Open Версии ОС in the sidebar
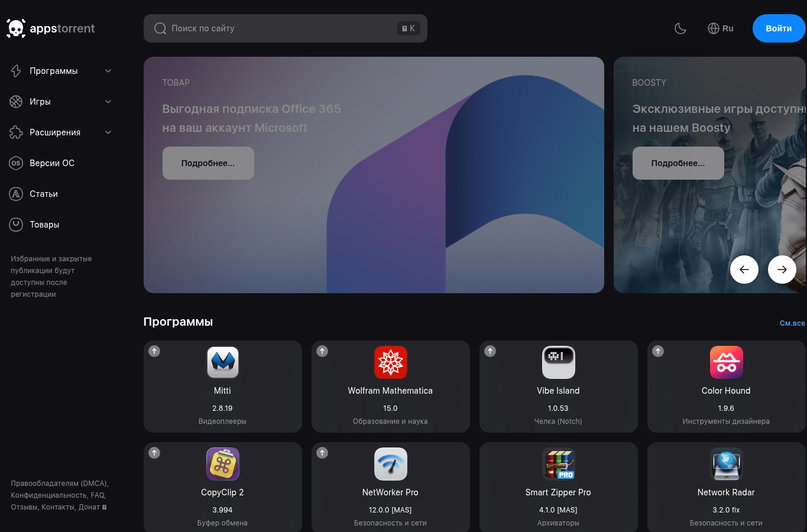Image resolution: width=807 pixels, height=532 pixels. [52, 163]
